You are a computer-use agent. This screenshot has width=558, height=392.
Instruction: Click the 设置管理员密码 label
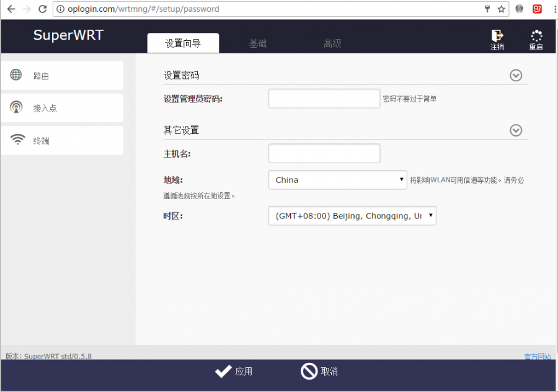(x=193, y=99)
